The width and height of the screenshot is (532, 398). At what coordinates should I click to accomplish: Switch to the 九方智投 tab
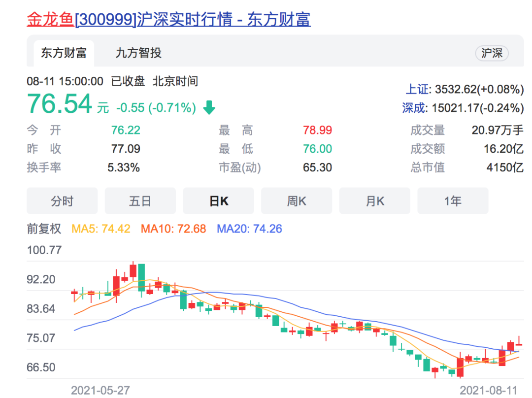pos(138,53)
